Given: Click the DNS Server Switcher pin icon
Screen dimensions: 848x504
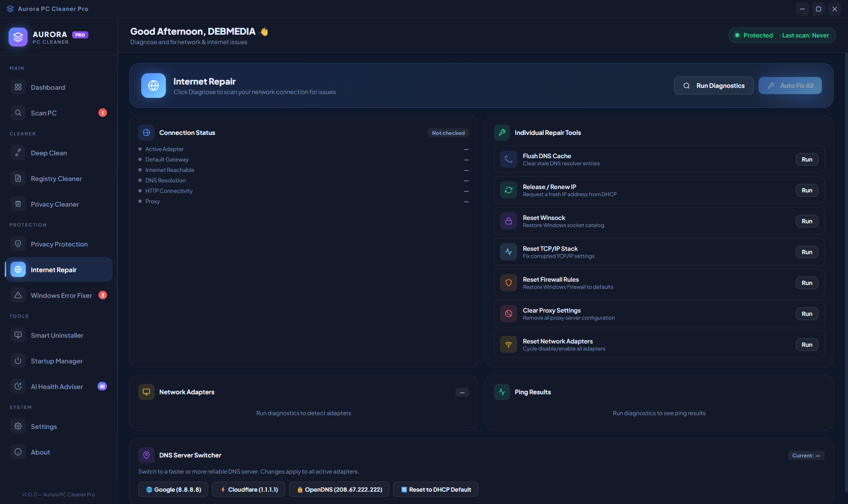Looking at the screenshot, I should pyautogui.click(x=146, y=456).
